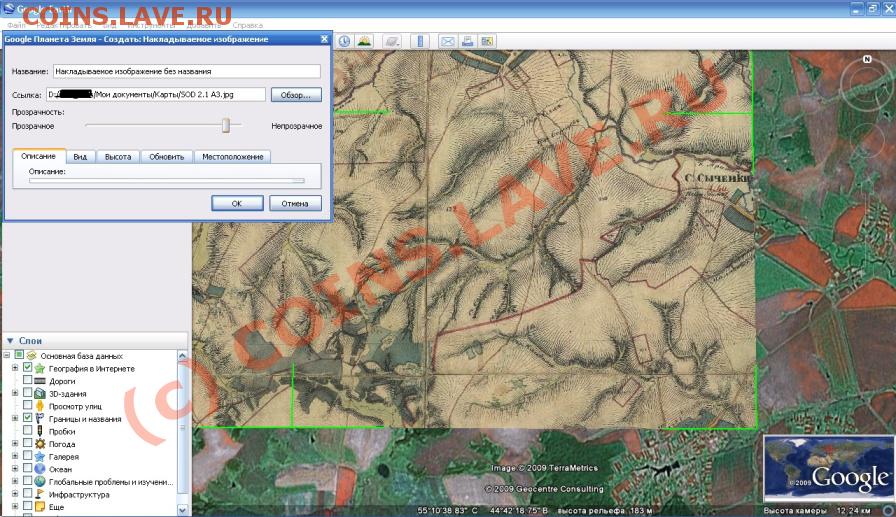Open historical imagery clock tool
The width and height of the screenshot is (896, 517).
pyautogui.click(x=344, y=41)
